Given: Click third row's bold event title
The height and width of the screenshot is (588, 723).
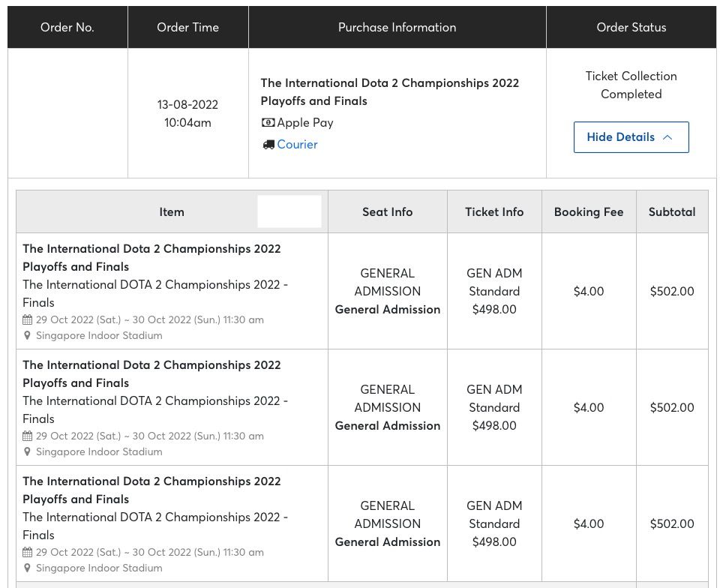Looking at the screenshot, I should 151,490.
